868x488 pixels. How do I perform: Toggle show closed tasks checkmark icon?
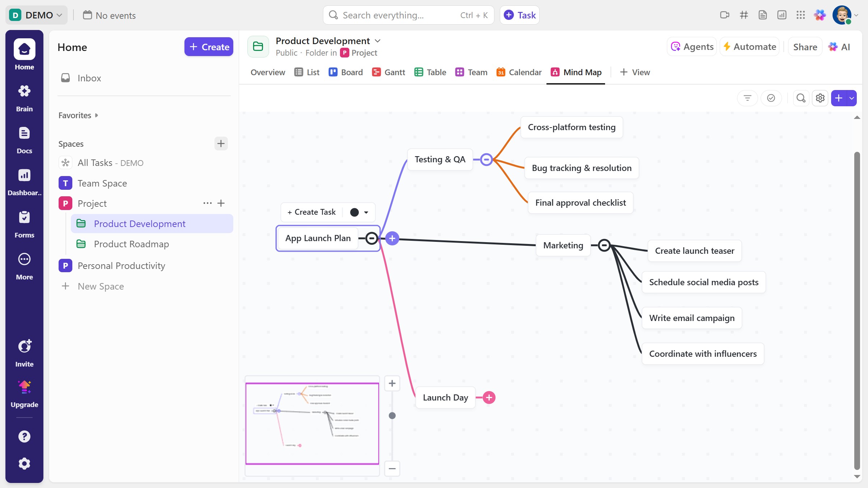(771, 98)
